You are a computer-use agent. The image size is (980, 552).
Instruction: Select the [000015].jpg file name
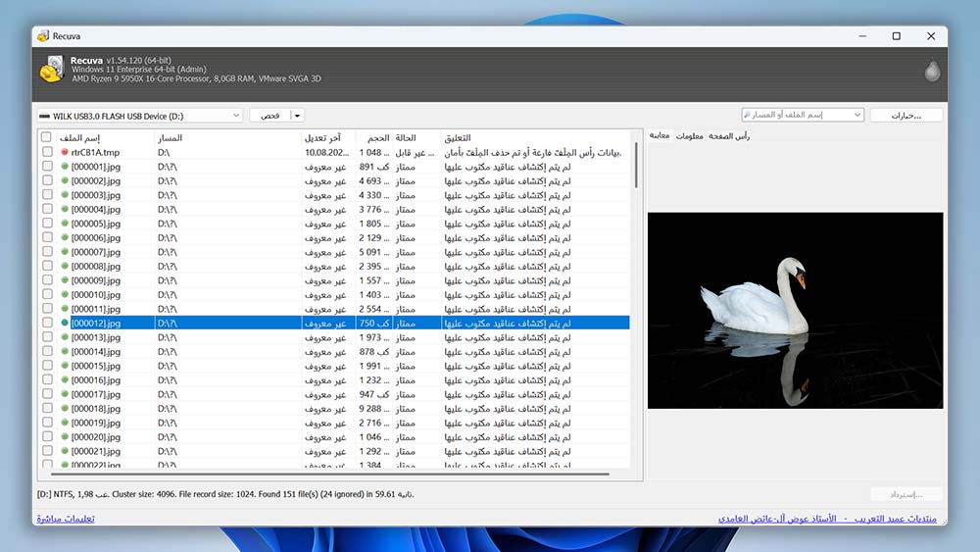pyautogui.click(x=96, y=366)
